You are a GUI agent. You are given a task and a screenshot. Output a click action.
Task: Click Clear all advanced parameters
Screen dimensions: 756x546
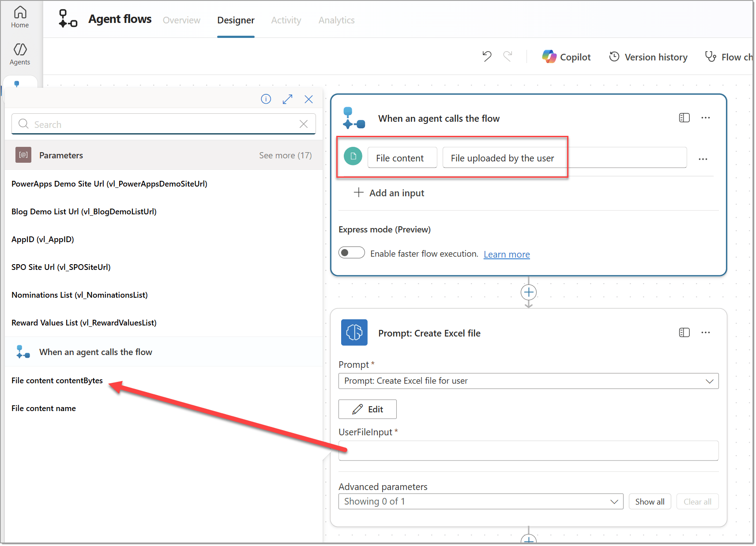tap(697, 501)
